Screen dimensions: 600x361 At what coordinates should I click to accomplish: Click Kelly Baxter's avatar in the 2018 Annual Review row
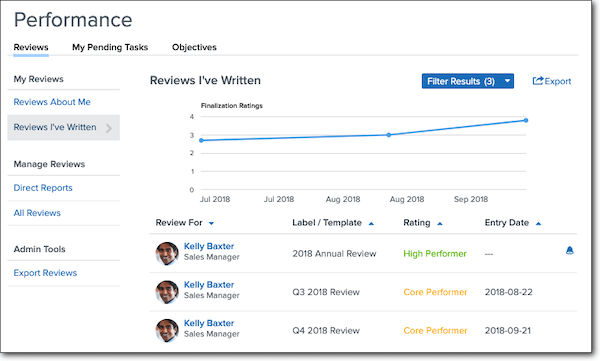point(167,253)
